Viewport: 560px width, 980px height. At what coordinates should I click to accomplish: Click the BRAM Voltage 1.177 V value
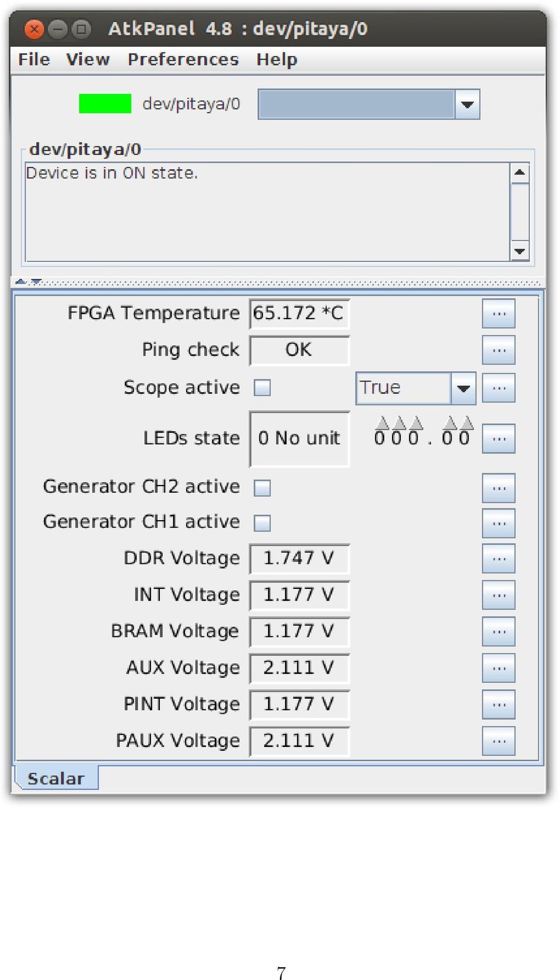(x=299, y=632)
